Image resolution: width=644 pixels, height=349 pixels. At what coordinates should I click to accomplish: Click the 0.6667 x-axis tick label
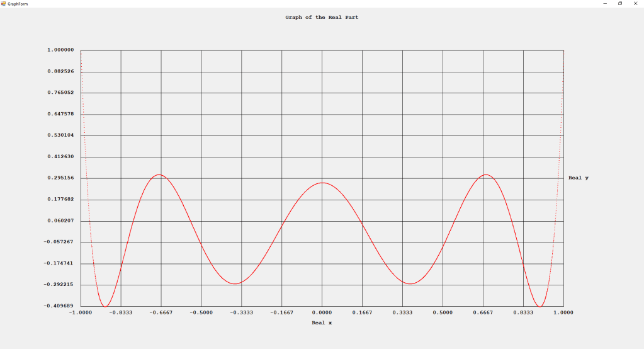pos(483,312)
